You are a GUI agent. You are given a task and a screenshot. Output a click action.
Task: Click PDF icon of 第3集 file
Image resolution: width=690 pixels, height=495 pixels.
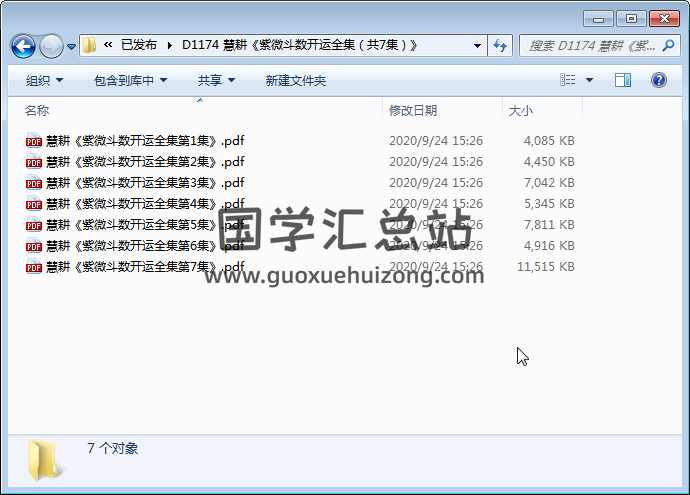pos(33,182)
